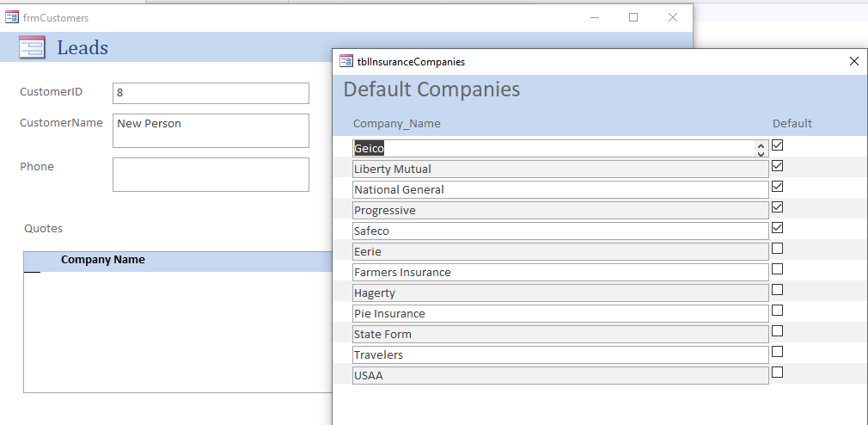Check the Default box for USAA
This screenshot has height=425, width=868.
tap(777, 372)
